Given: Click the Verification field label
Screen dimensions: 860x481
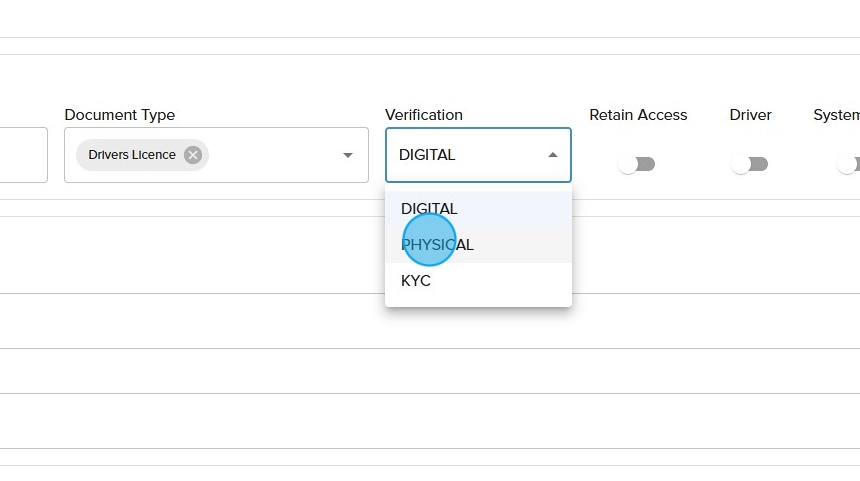Looking at the screenshot, I should pyautogui.click(x=424, y=115).
